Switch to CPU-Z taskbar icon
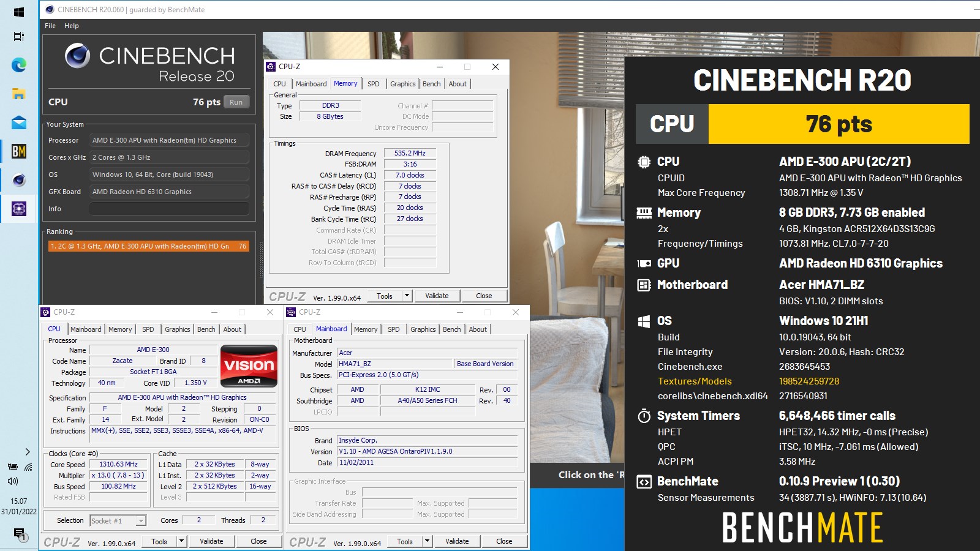This screenshot has height=551, width=980. pyautogui.click(x=18, y=209)
